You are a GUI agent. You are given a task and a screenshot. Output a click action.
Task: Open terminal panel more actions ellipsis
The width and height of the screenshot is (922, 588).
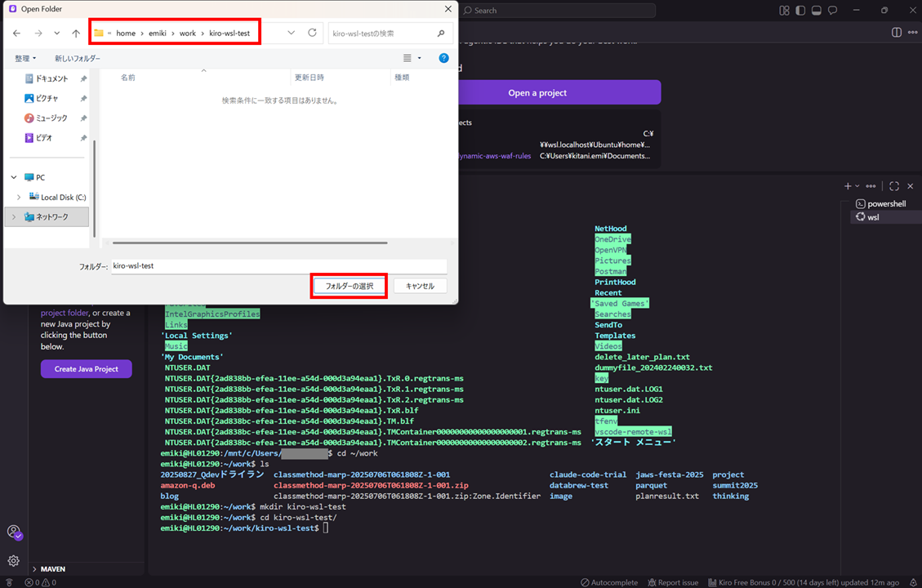pos(871,186)
